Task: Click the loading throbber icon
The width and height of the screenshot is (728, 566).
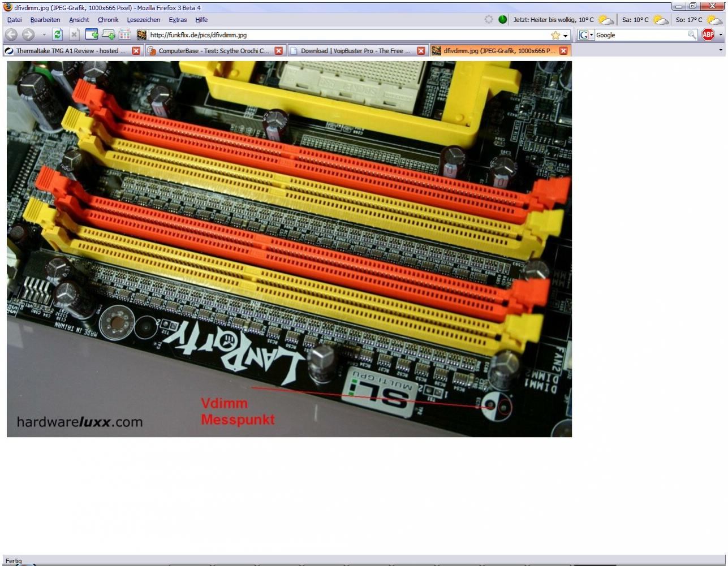Action: point(489,19)
